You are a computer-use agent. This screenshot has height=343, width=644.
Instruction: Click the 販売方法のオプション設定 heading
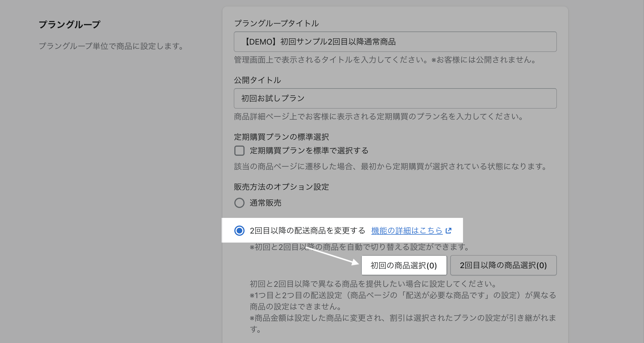(x=281, y=187)
